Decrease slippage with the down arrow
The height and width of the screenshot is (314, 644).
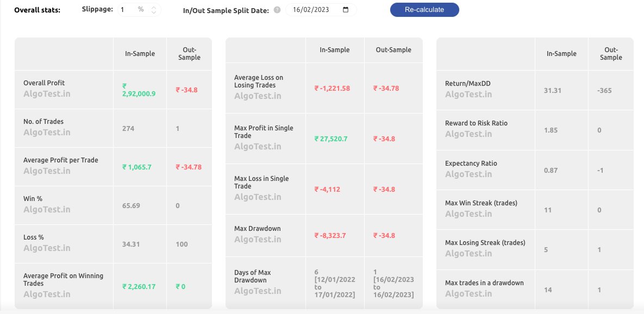click(154, 12)
